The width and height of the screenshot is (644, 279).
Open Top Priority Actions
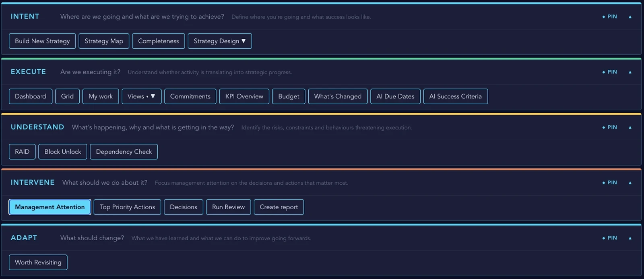pos(127,207)
